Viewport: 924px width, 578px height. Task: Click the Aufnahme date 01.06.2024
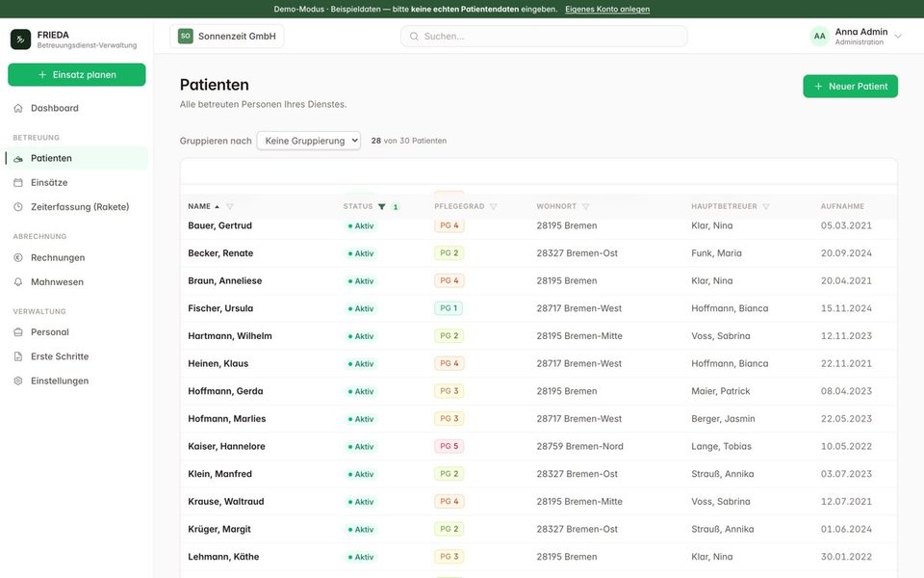pos(846,529)
